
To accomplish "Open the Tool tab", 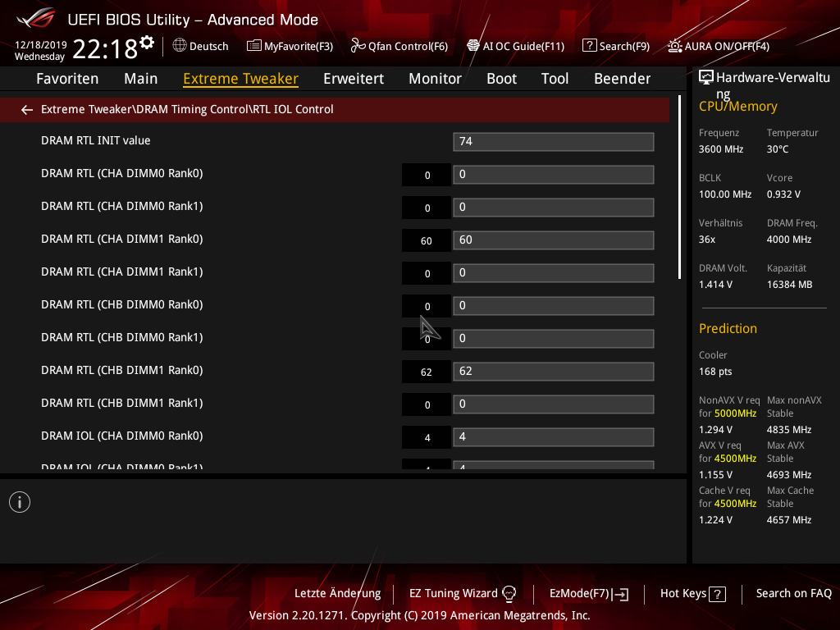I will tap(555, 79).
